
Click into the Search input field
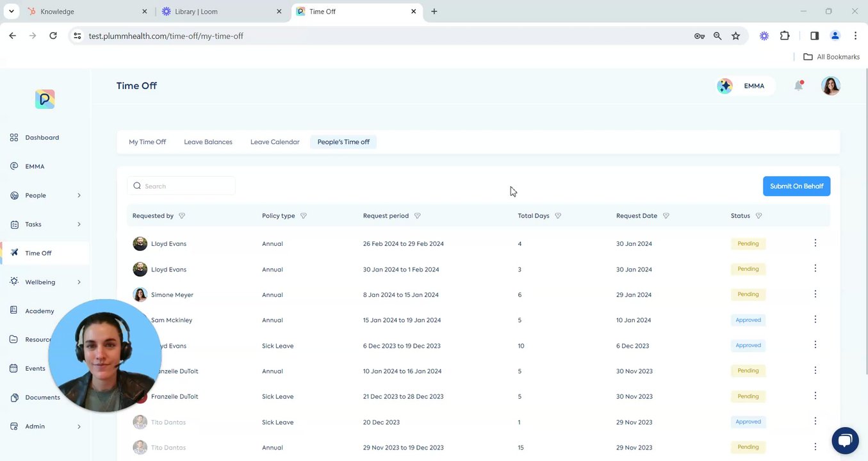(x=181, y=186)
